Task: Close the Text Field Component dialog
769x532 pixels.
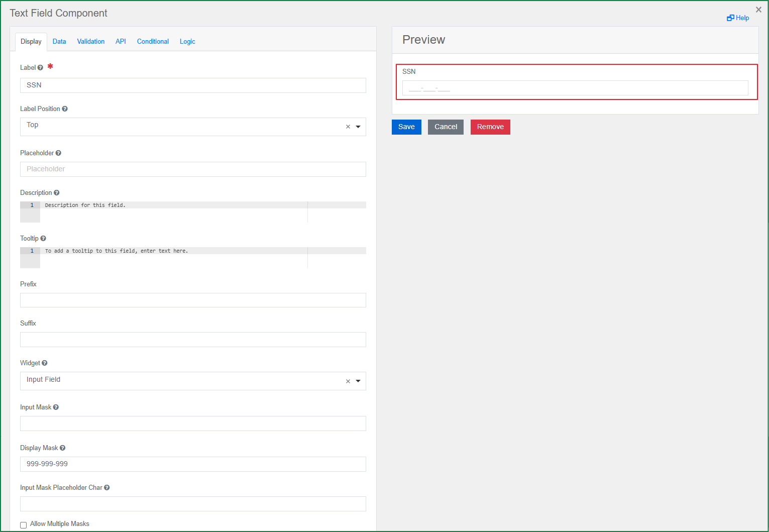Action: [758, 10]
